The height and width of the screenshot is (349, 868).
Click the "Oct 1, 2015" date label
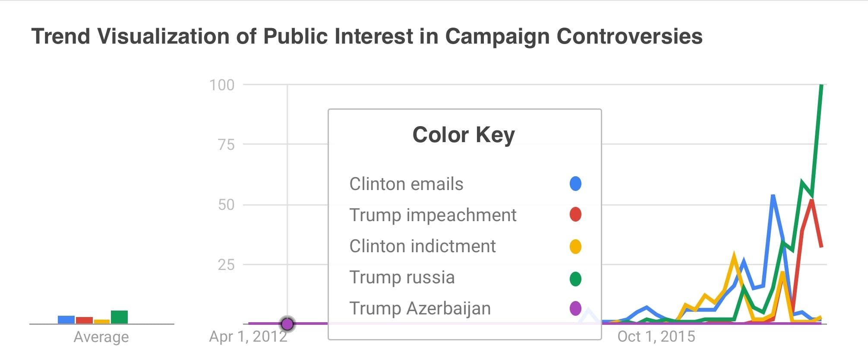point(656,336)
